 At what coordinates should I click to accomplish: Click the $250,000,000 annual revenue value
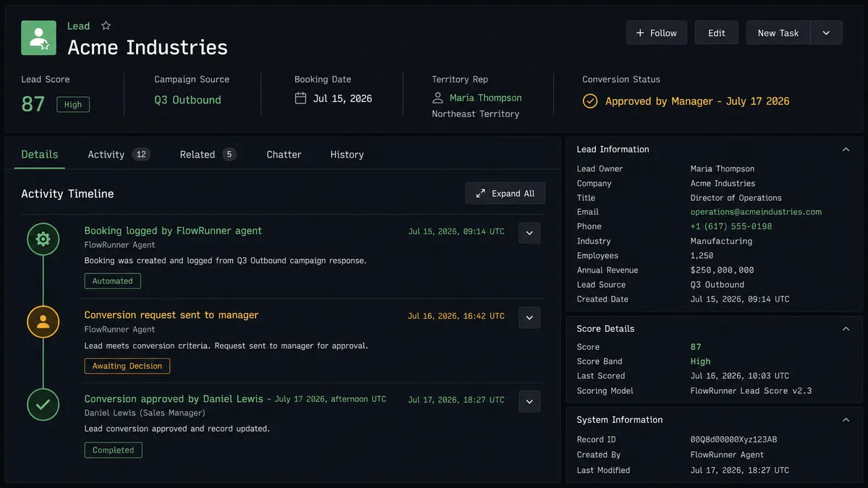pyautogui.click(x=722, y=270)
